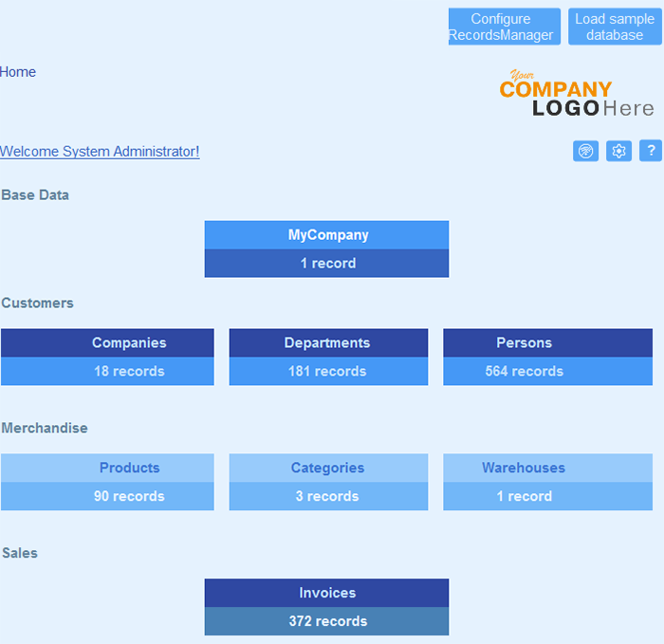
Task: Open settings via the gear icon
Action: point(618,151)
